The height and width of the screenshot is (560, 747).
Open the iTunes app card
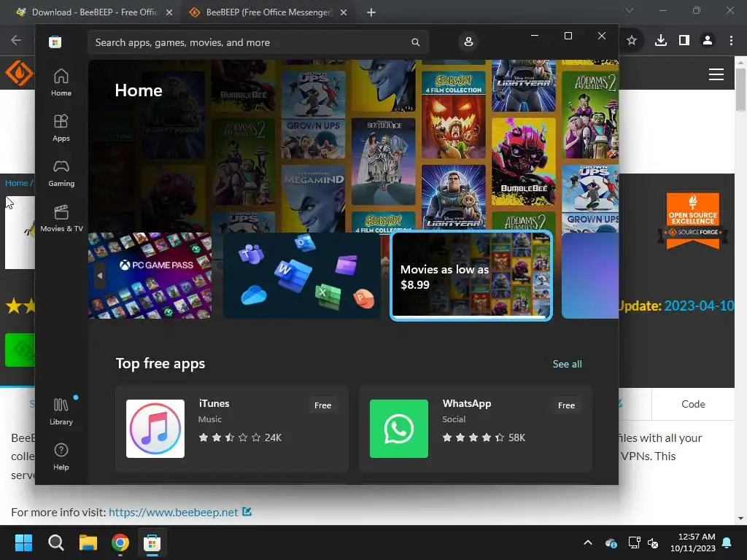pos(232,429)
